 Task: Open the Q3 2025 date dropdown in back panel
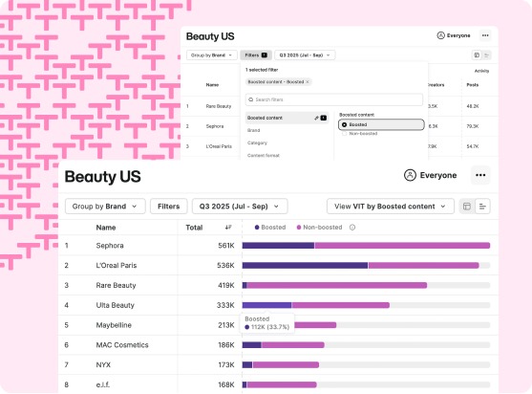305,55
